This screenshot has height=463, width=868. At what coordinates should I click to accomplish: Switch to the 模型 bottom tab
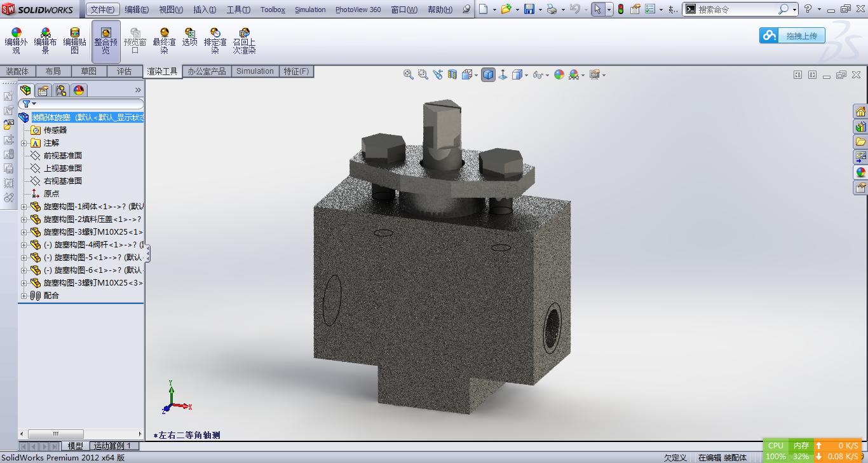(76, 446)
